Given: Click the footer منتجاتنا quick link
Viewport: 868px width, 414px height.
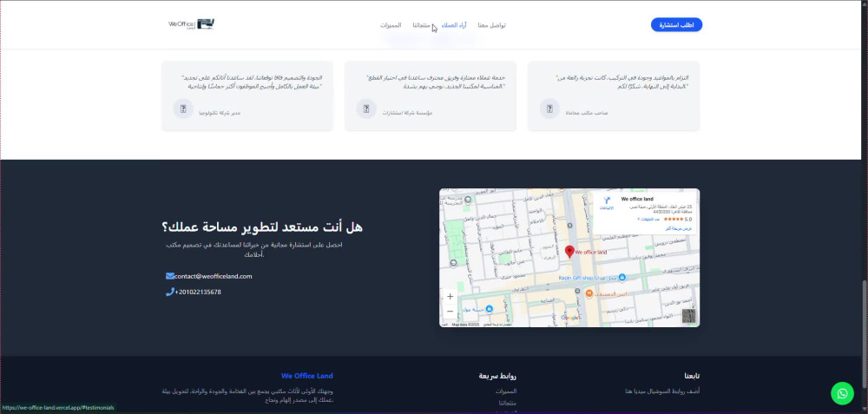Looking at the screenshot, I should [508, 403].
